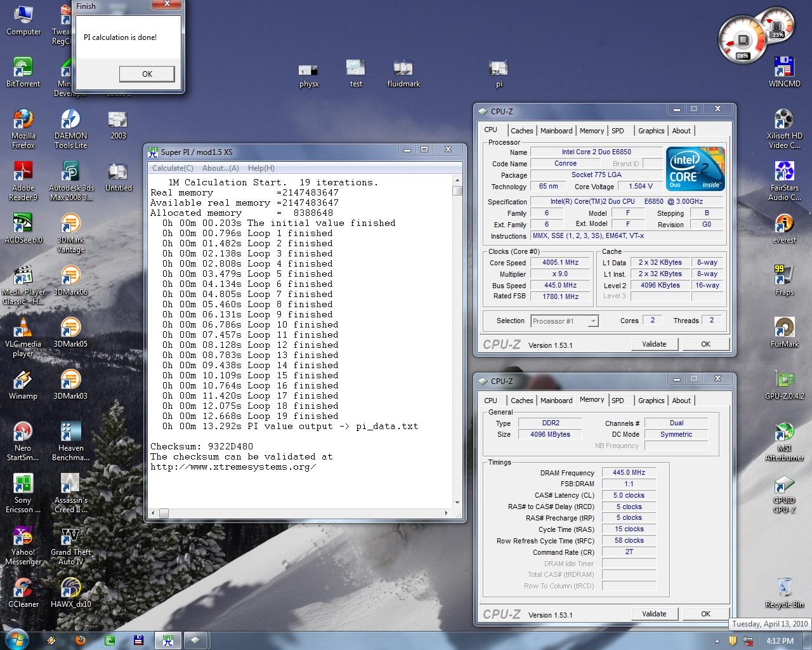The image size is (812, 650).
Task: Open ACDSee 6.0 desktop icon
Action: pos(23,229)
